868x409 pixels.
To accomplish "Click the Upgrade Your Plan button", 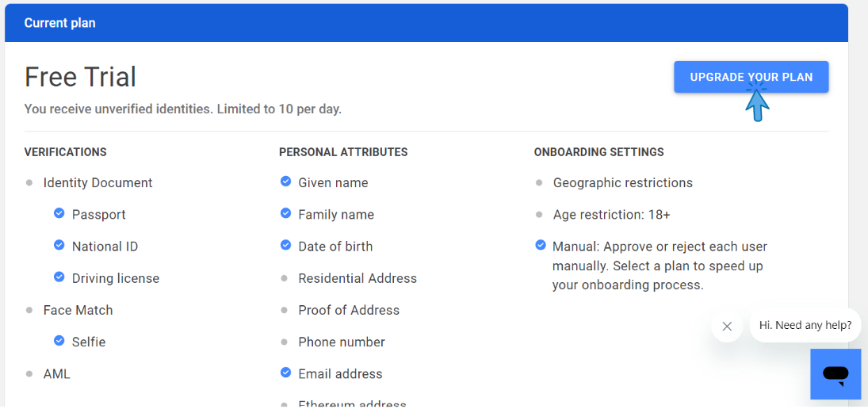I will click(x=751, y=77).
